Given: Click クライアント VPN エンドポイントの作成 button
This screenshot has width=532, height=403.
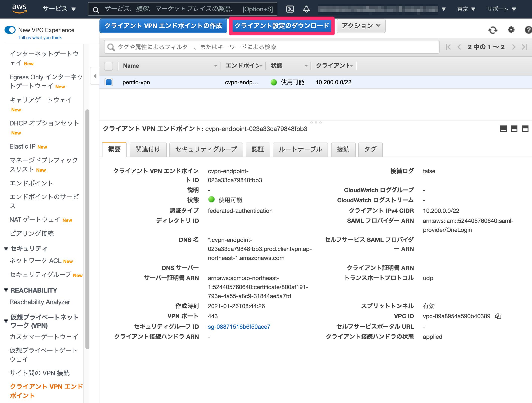Looking at the screenshot, I should pos(163,26).
